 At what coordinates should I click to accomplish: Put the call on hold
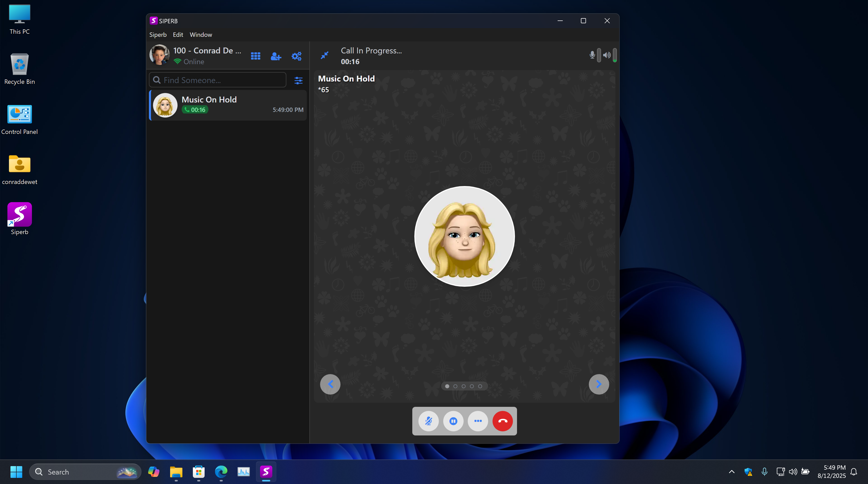click(453, 421)
